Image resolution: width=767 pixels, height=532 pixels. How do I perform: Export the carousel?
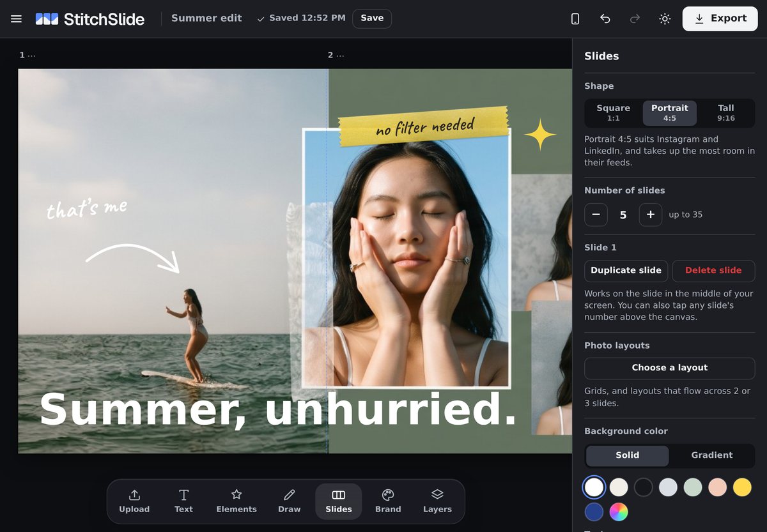[720, 19]
